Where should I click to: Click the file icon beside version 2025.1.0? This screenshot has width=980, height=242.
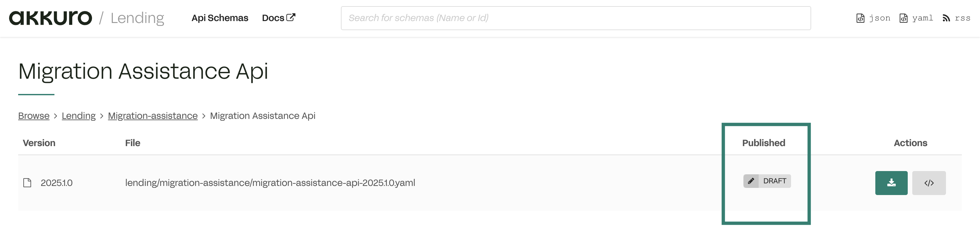(x=28, y=183)
